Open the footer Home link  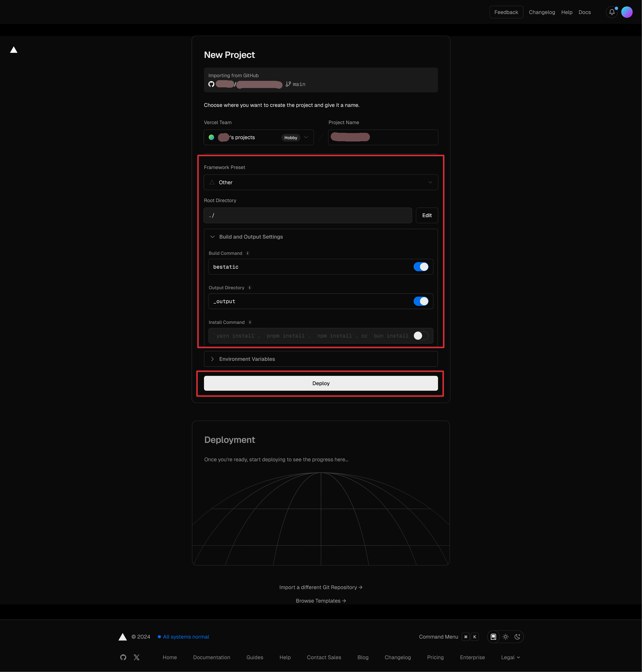[x=170, y=657]
